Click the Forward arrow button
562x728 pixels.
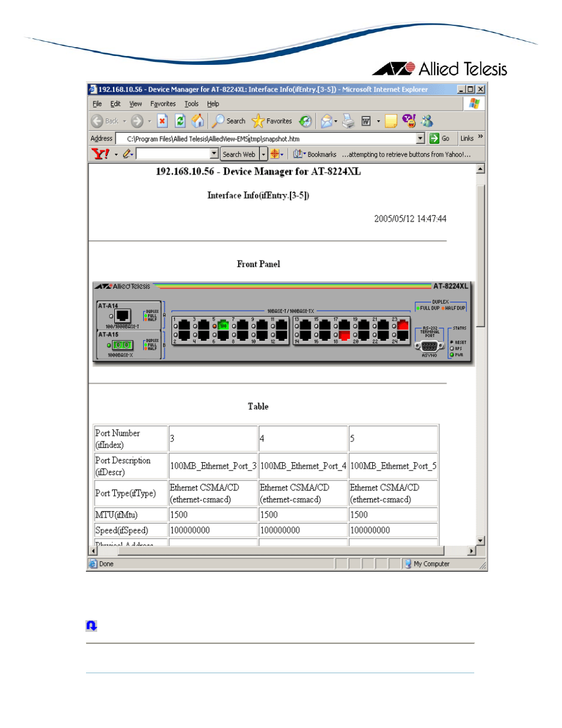137,121
